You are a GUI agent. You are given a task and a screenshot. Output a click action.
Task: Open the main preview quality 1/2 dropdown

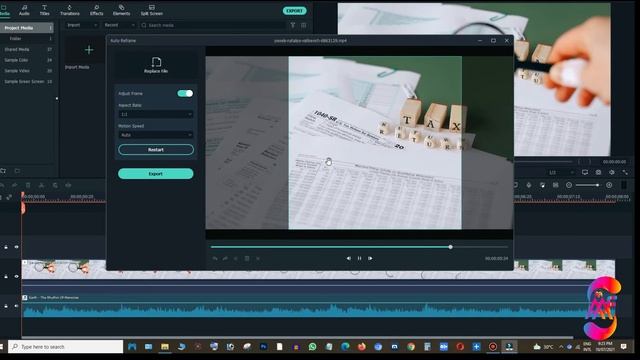(x=561, y=173)
